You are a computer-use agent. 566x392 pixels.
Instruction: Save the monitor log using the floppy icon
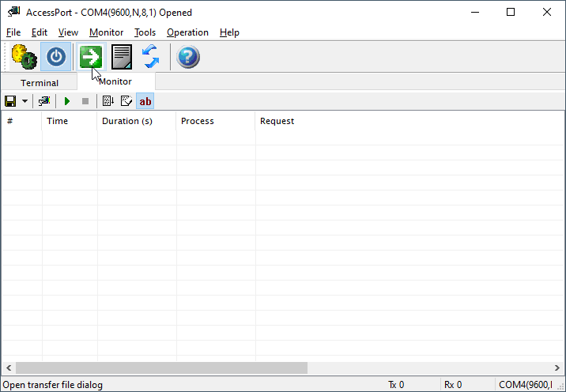tap(10, 101)
